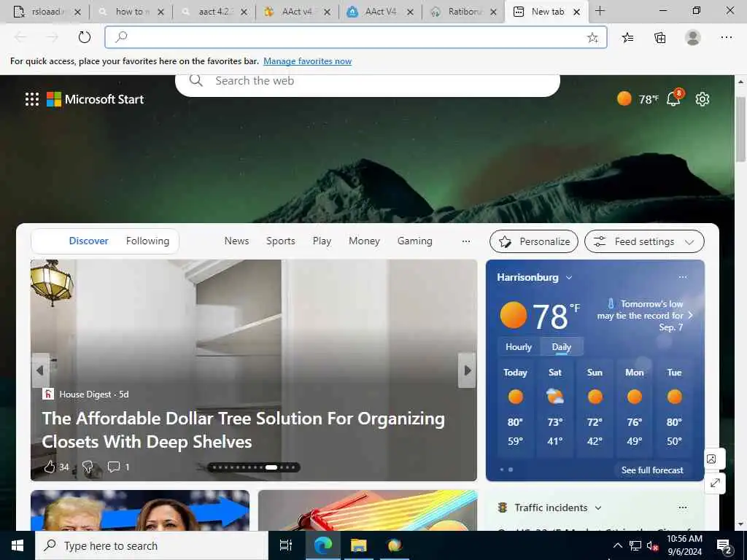This screenshot has width=747, height=560.
Task: Open the Favorites list icon
Action: click(x=627, y=38)
